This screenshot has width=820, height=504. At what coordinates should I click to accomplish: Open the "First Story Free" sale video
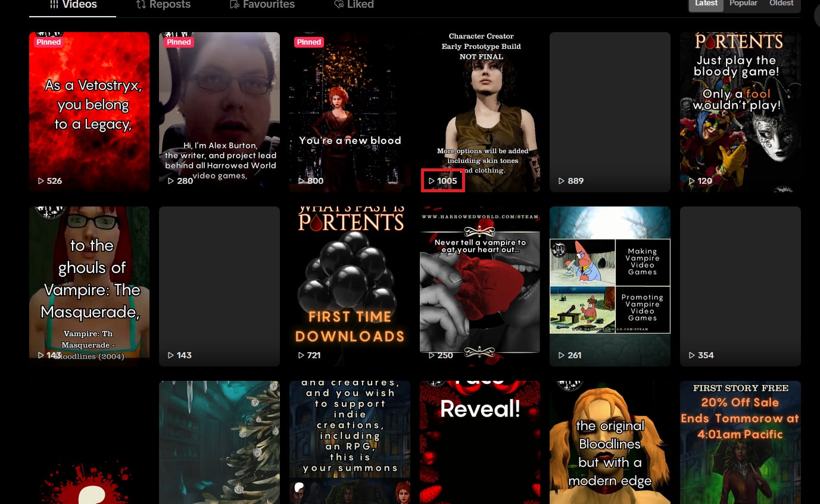pyautogui.click(x=740, y=442)
